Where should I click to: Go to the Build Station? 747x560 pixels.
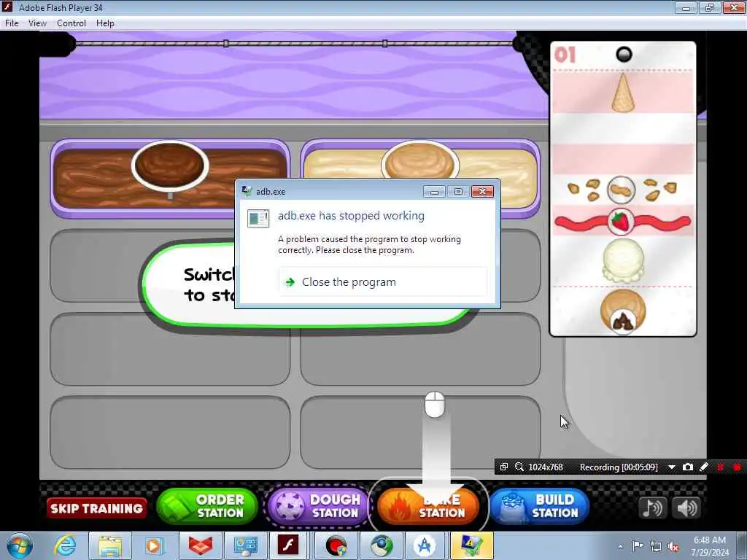click(x=541, y=506)
